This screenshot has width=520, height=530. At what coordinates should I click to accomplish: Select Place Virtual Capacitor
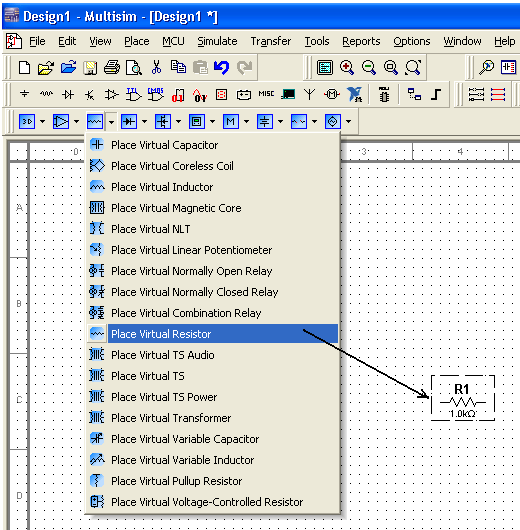pos(213,145)
